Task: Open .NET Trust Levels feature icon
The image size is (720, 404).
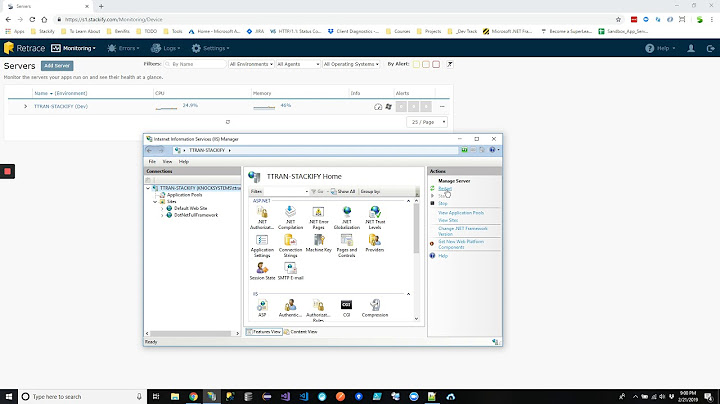Action: (x=375, y=217)
